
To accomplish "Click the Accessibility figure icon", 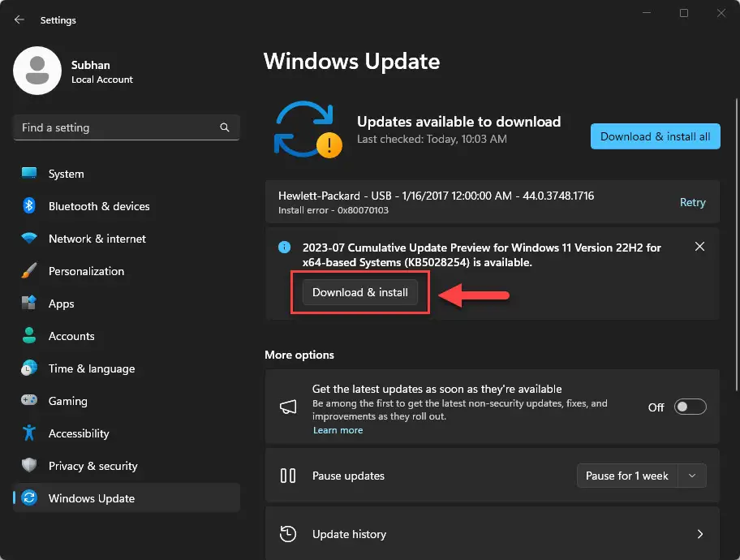I will click(29, 433).
